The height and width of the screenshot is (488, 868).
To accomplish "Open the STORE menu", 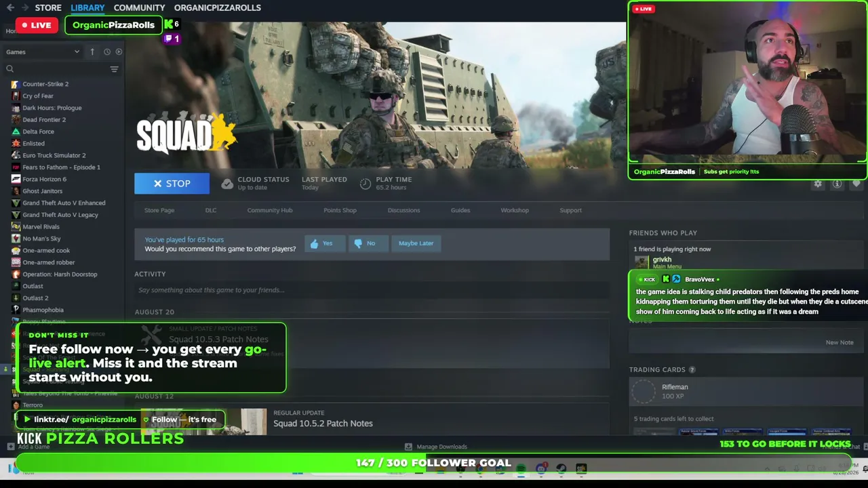I will [x=48, y=7].
